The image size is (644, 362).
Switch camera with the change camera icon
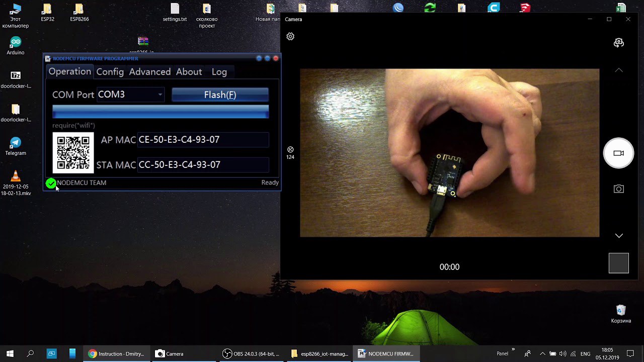(x=619, y=43)
